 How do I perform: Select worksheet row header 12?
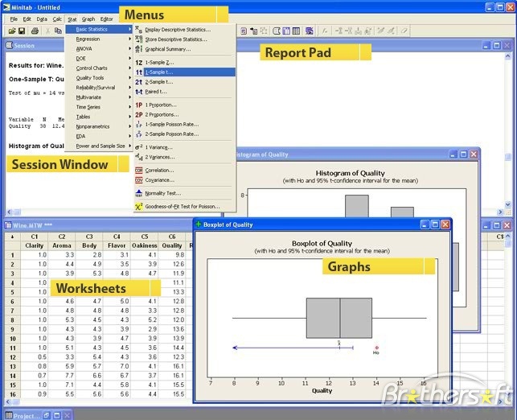coord(13,357)
